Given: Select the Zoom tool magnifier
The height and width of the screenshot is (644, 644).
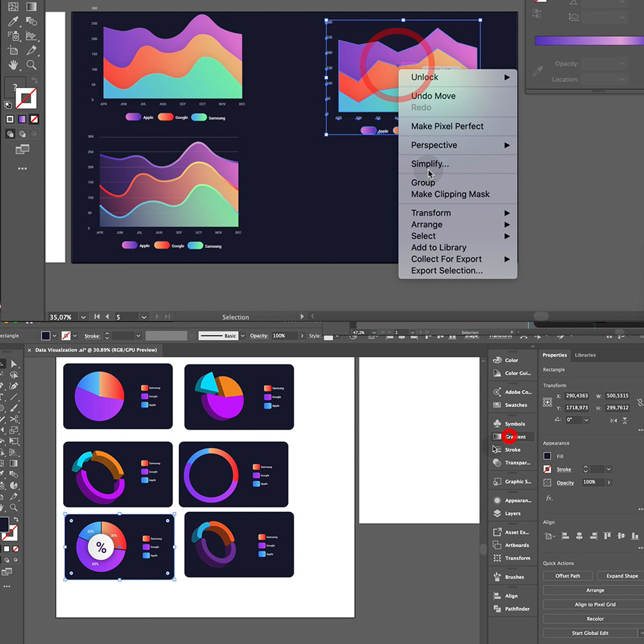Looking at the screenshot, I should click(31, 64).
